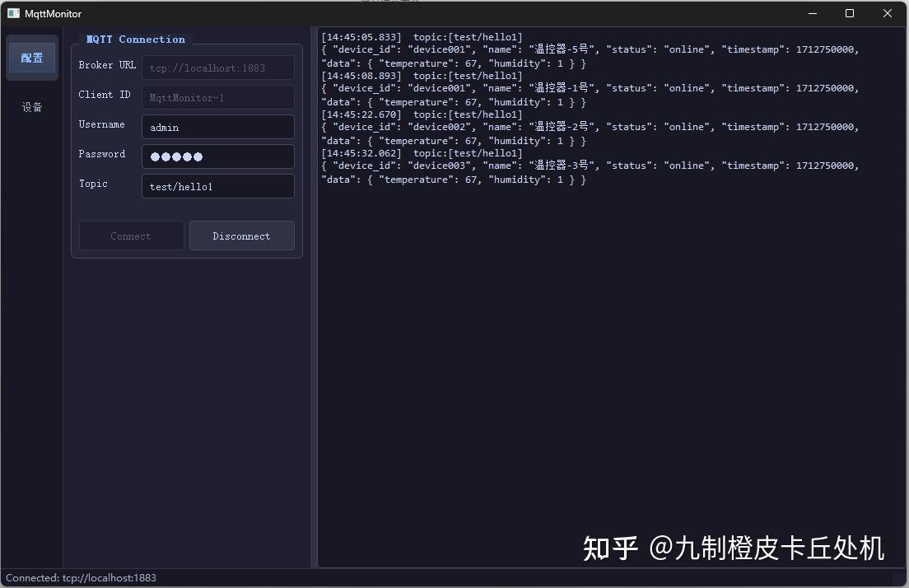Click the Client ID input field
This screenshot has width=909, height=588.
click(218, 97)
